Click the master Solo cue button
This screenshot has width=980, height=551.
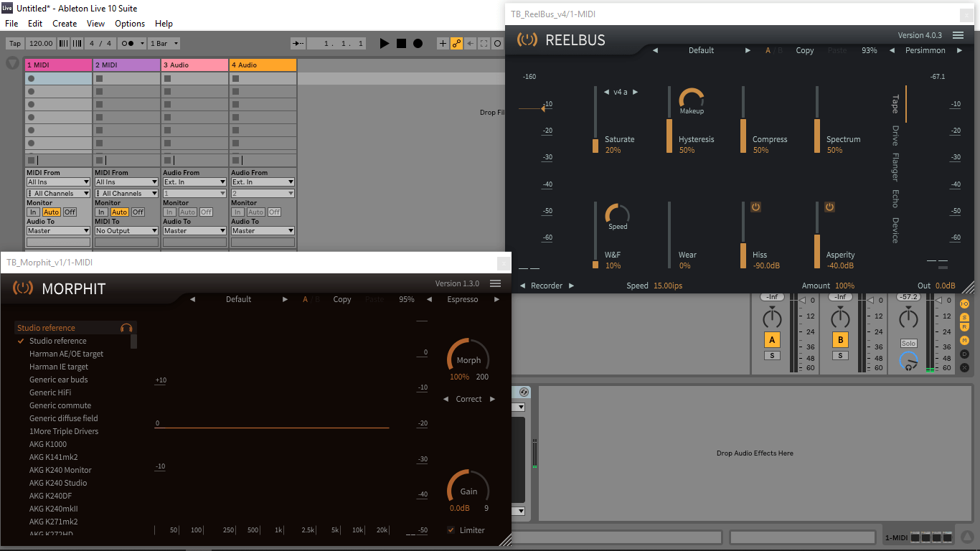(x=908, y=344)
